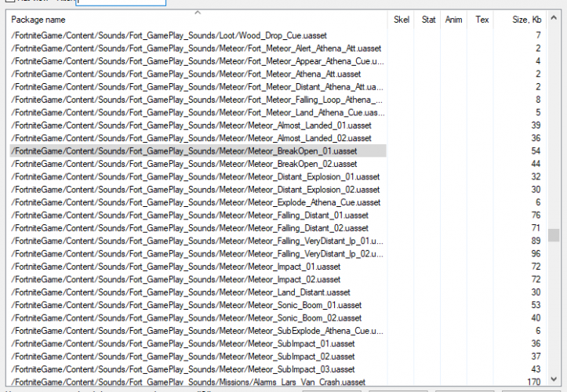The width and height of the screenshot is (567, 392).
Task: Choose Meteor_Explode_Athena_Cue.uasset row
Action: pos(195,202)
